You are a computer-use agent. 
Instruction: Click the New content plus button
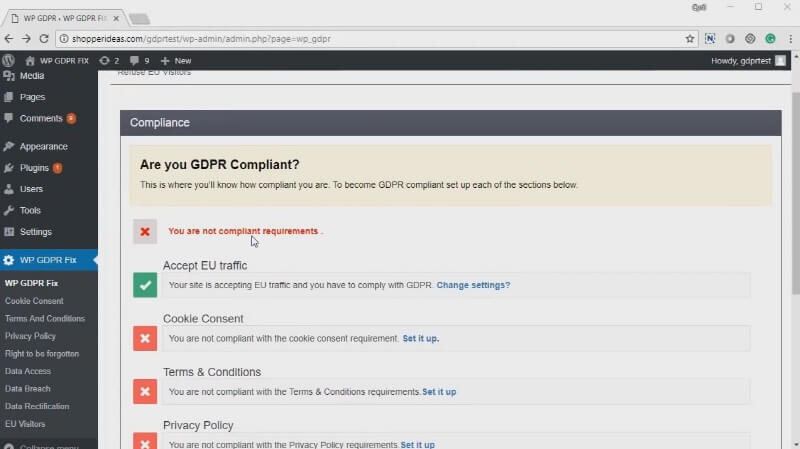pyautogui.click(x=176, y=61)
